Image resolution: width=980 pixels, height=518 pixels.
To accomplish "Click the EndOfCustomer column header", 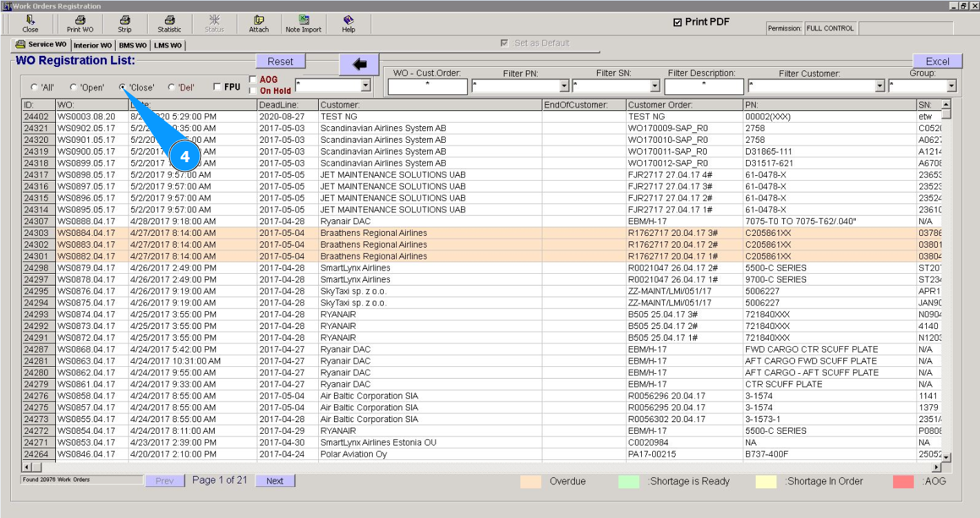I will point(584,105).
